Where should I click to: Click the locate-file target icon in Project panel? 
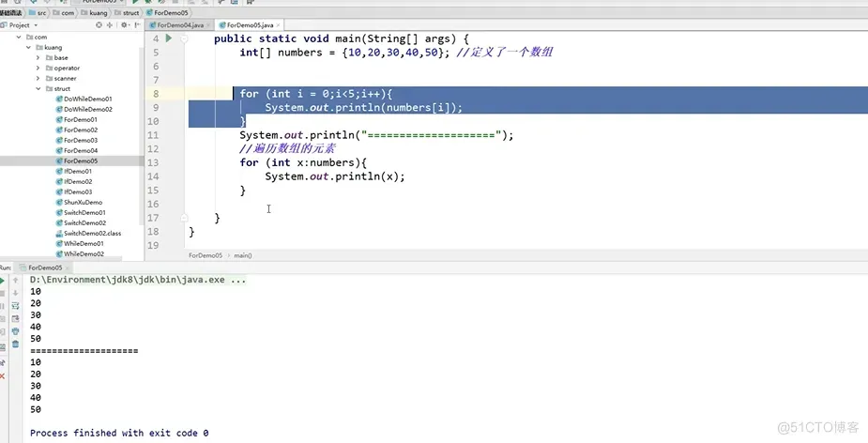coord(99,25)
